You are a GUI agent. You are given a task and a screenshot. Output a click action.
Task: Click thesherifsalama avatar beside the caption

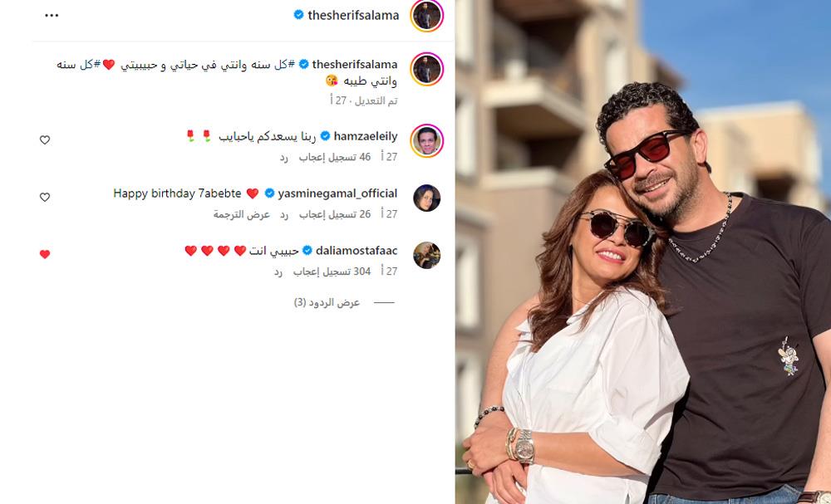(426, 69)
